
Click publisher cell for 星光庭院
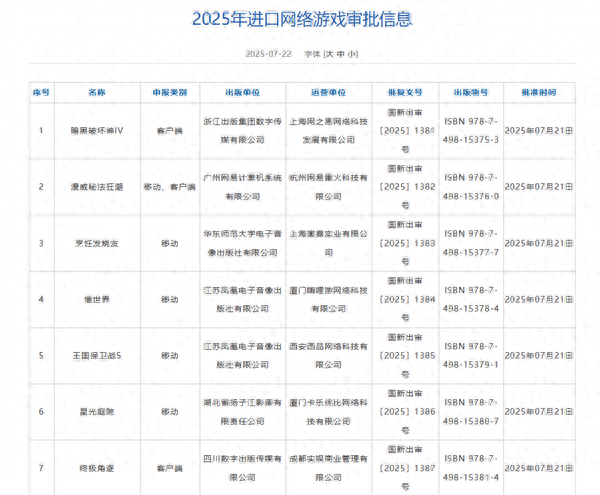tap(243, 412)
